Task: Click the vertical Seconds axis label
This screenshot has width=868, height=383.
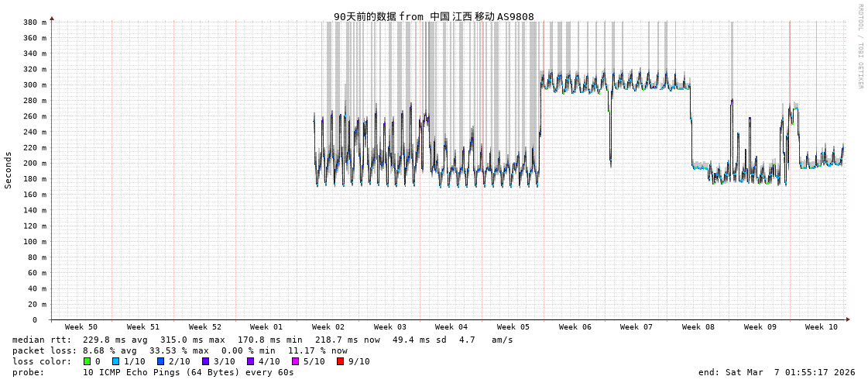Action: [9, 170]
